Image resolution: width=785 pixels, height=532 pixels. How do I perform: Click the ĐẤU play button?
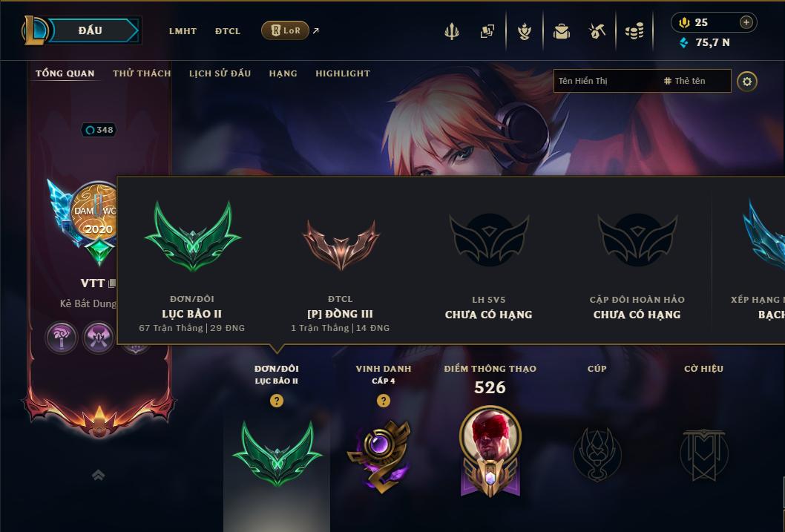point(91,30)
